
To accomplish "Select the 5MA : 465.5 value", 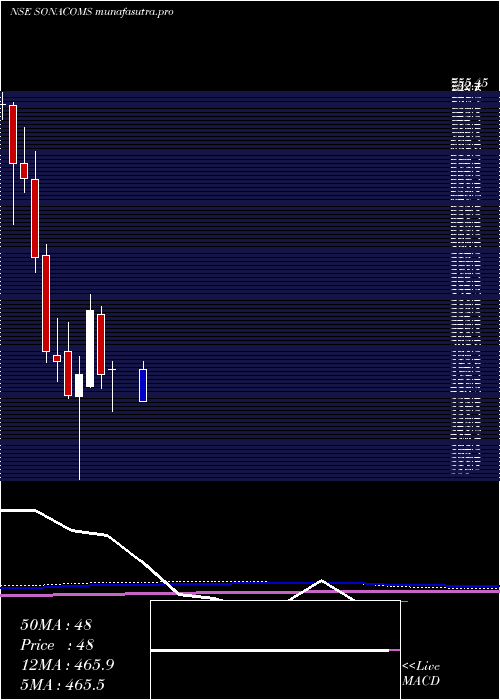I will coord(62,684).
